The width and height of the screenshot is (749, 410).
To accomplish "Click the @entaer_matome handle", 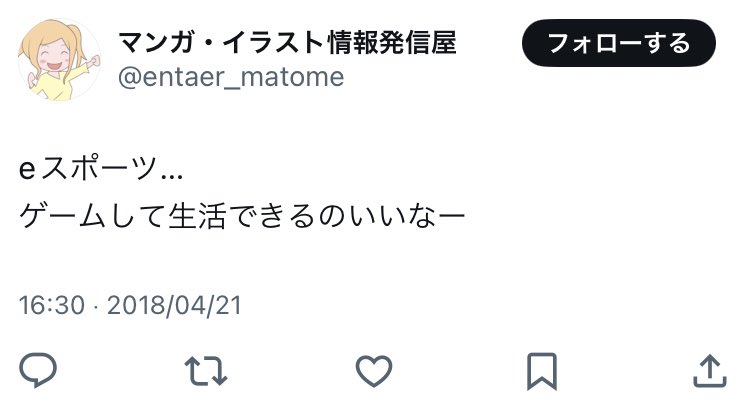I will [231, 77].
